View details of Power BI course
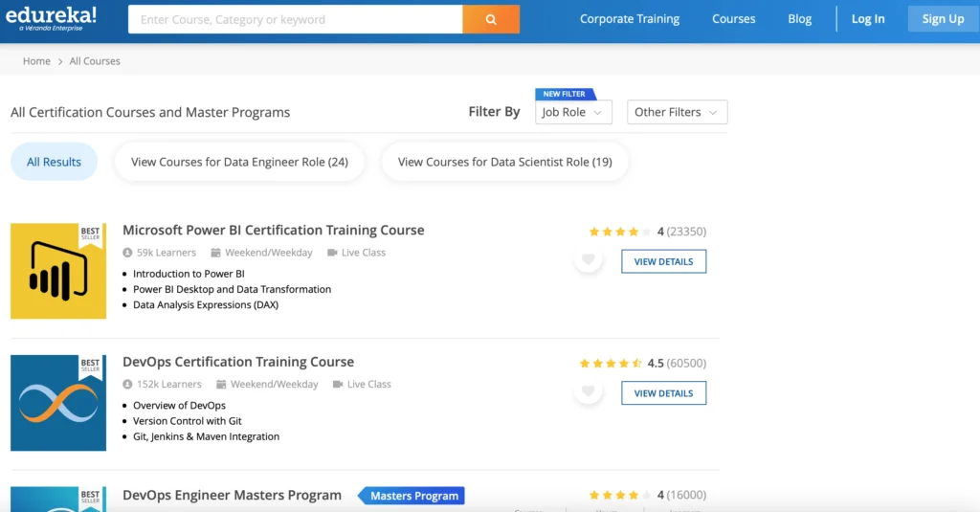 tap(664, 261)
